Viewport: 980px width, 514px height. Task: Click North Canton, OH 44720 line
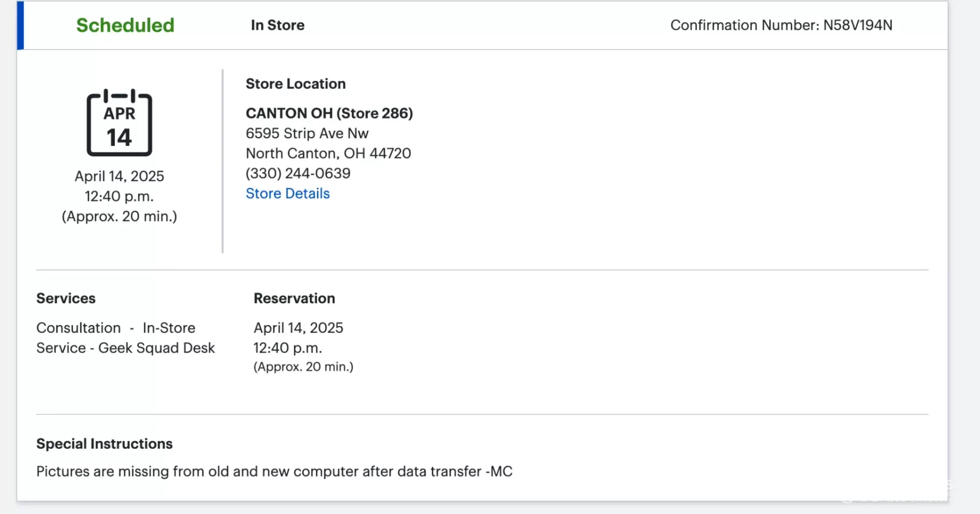click(328, 154)
